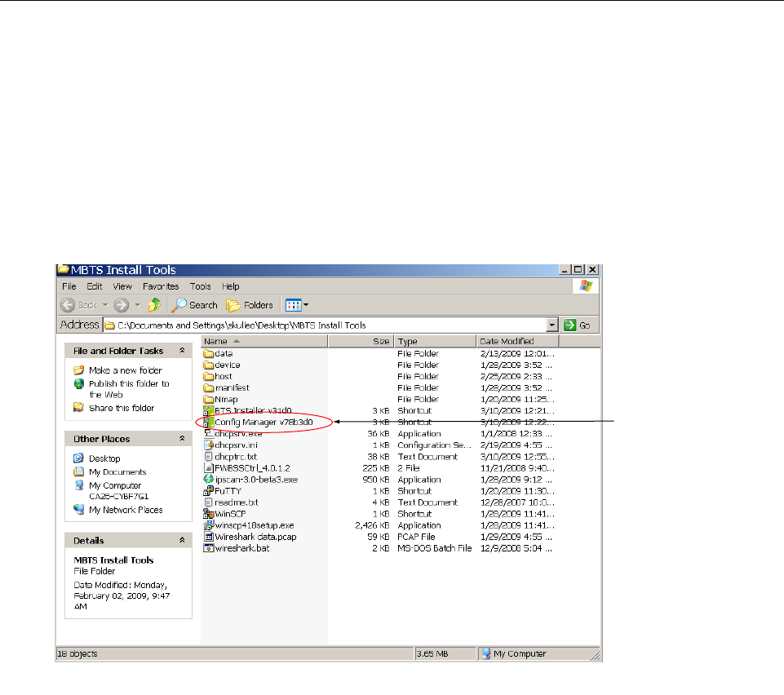The width and height of the screenshot is (784, 695).
Task: Select the Nmap folder icon
Action: coord(209,400)
